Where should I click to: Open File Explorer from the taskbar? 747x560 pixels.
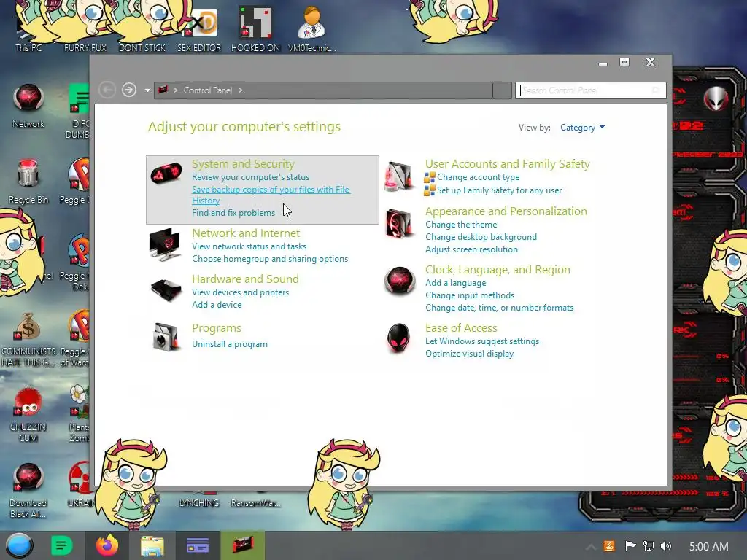click(x=152, y=546)
